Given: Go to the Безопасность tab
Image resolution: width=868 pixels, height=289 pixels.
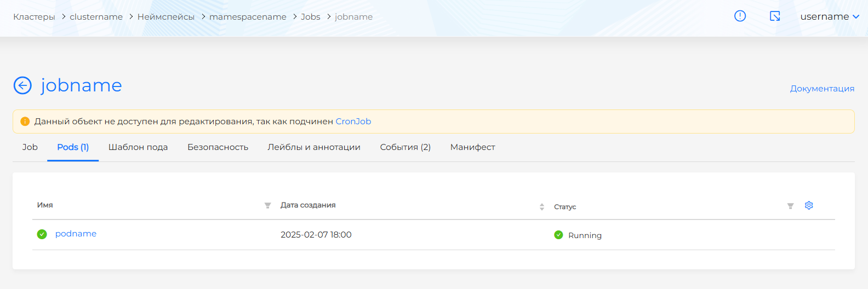Looking at the screenshot, I should pyautogui.click(x=218, y=147).
